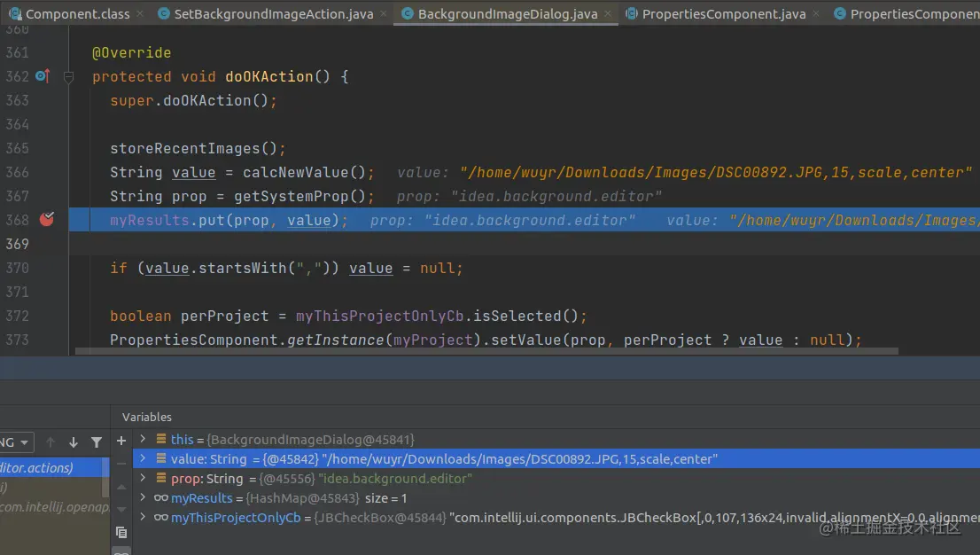Close the BackgroundImageDialog.java tab
Screen dimensions: 980x555
tap(608, 13)
